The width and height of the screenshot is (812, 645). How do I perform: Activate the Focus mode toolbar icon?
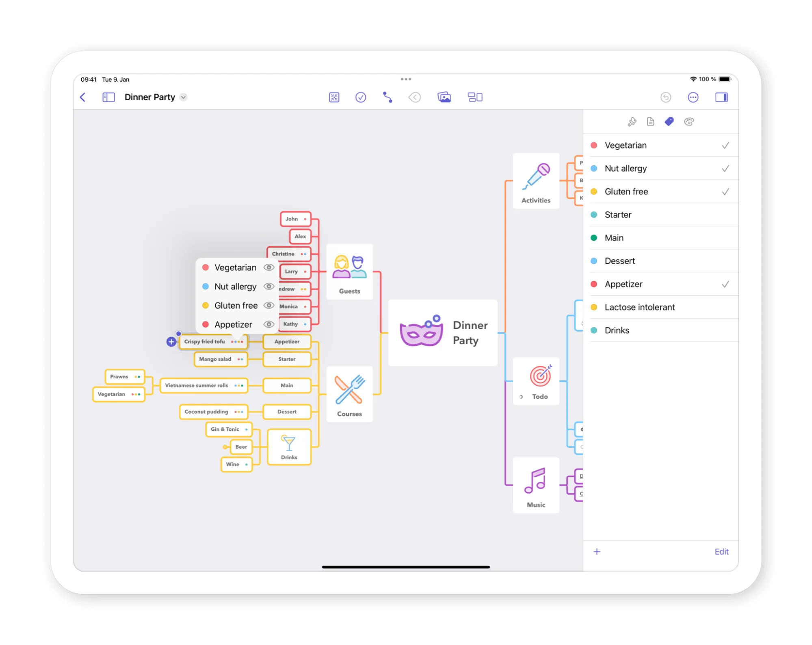(334, 97)
